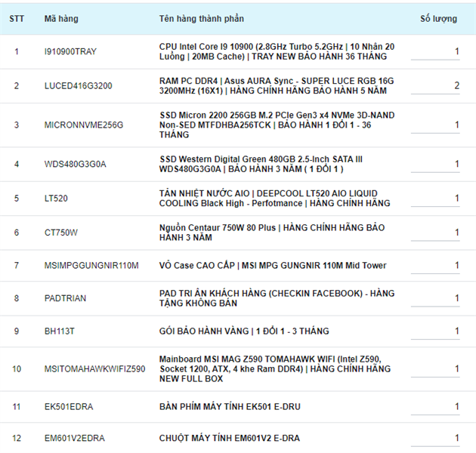The height and width of the screenshot is (453, 476).
Task: Click quantity field for MSI MPG GUNGNIR case
Action: point(436,266)
